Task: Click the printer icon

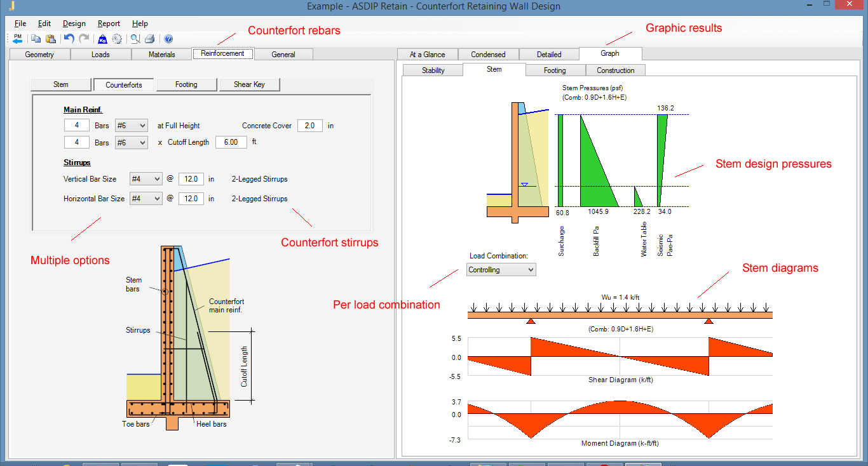Action: [149, 39]
